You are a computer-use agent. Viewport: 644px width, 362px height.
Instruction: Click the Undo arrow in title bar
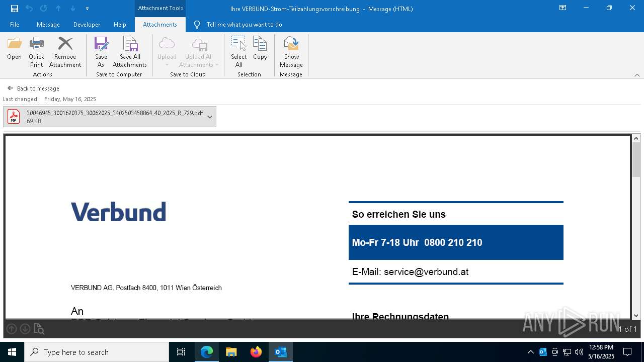pos(29,9)
